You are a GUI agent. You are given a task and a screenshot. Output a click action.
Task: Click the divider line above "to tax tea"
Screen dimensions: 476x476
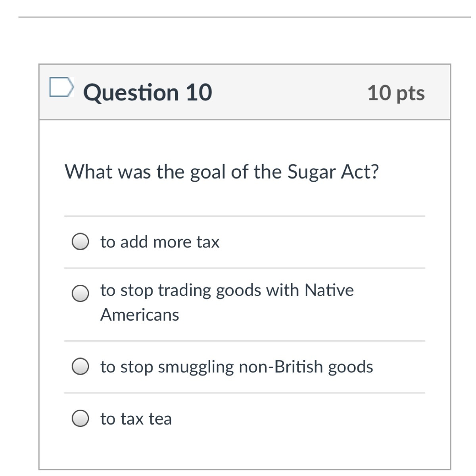pyautogui.click(x=244, y=393)
